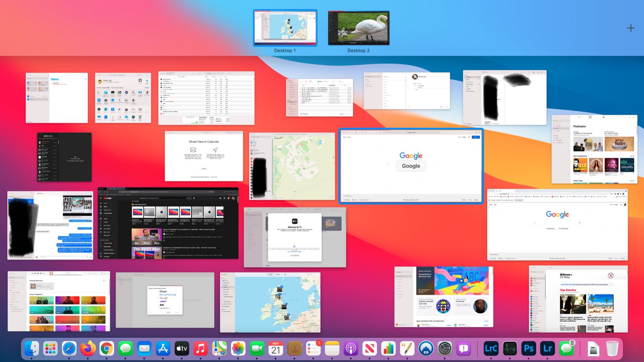Add a new desktop space

(x=630, y=28)
